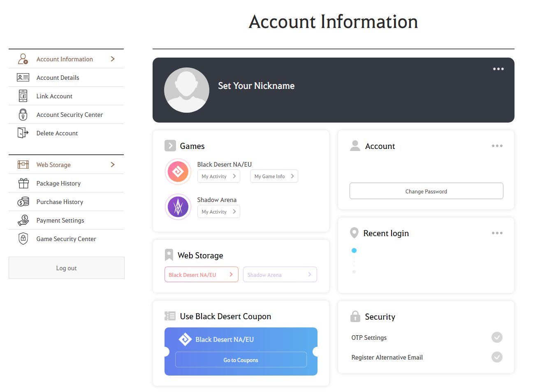Open Game Security Center menu item
The height and width of the screenshot is (392, 547).
(66, 239)
